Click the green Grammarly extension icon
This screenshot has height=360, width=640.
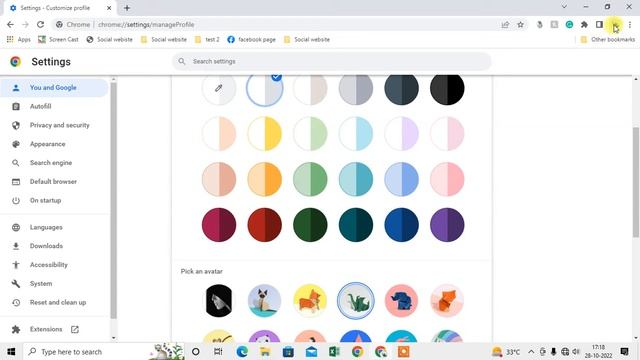coord(569,24)
